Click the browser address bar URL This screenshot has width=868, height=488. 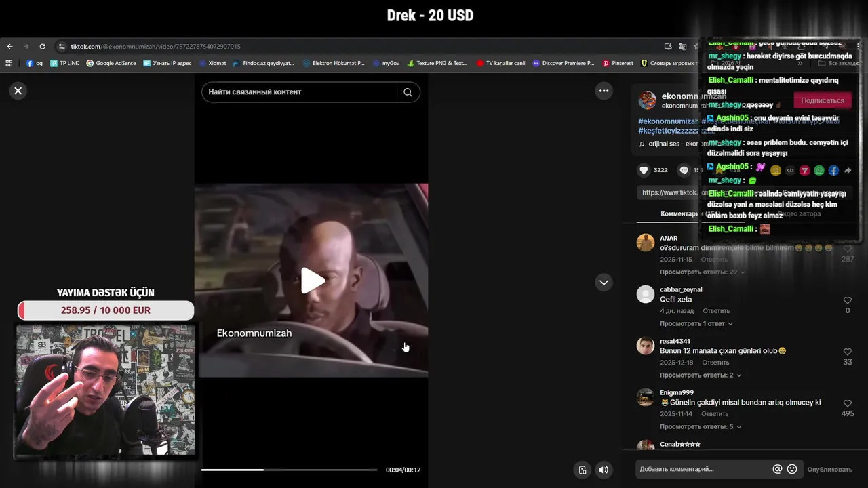[155, 47]
